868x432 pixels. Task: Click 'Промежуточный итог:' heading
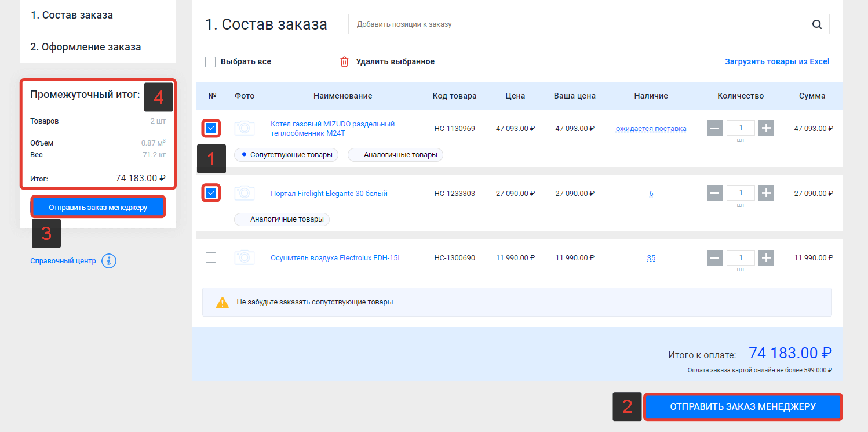pyautogui.click(x=85, y=94)
